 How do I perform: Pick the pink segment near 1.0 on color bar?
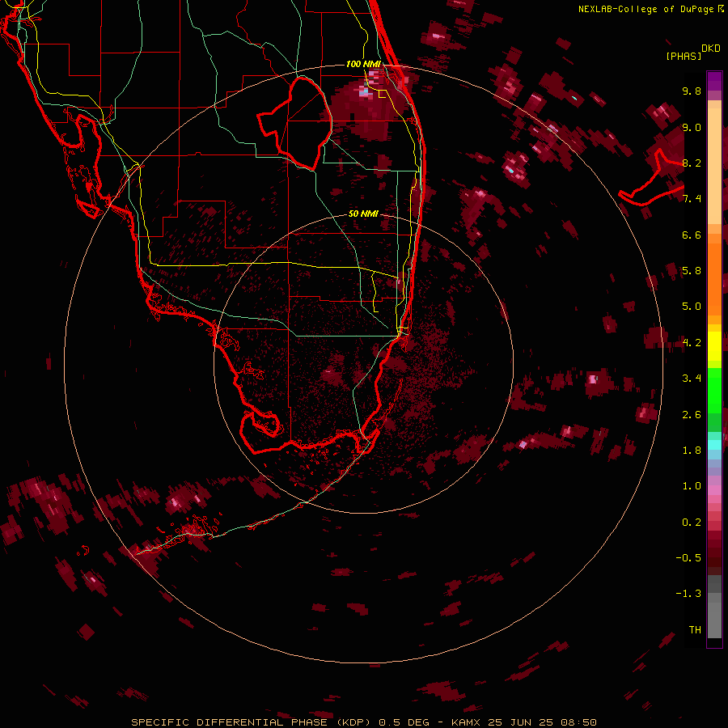pos(714,490)
